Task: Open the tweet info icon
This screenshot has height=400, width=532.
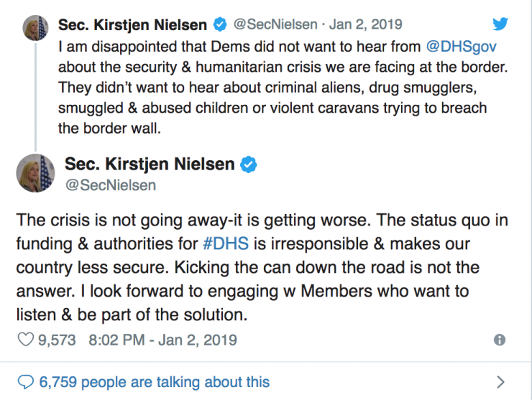Action: pyautogui.click(x=500, y=340)
